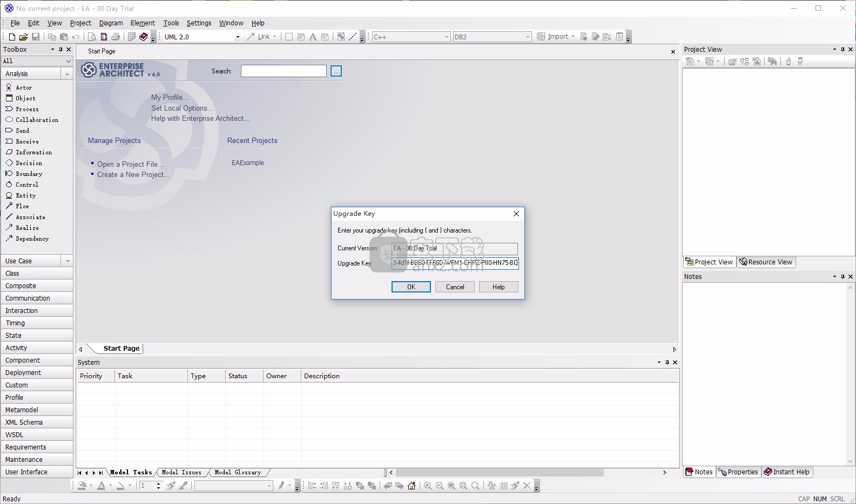Open the Settings menu

tap(199, 23)
